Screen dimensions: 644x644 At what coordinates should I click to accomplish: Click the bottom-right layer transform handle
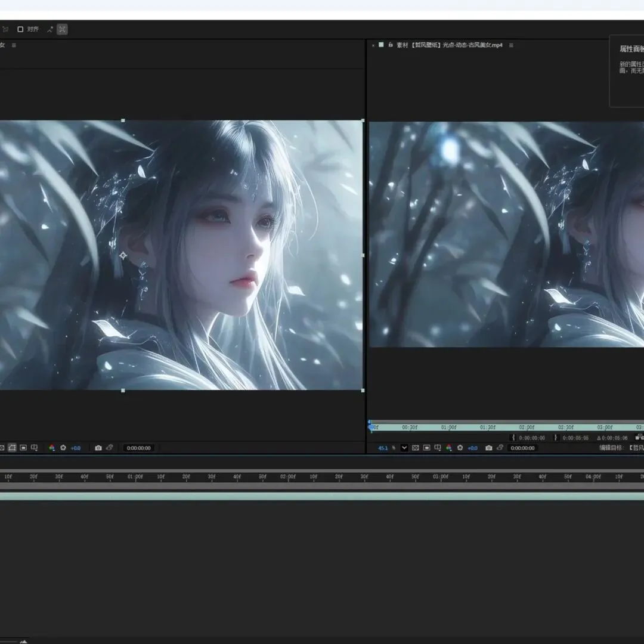363,391
